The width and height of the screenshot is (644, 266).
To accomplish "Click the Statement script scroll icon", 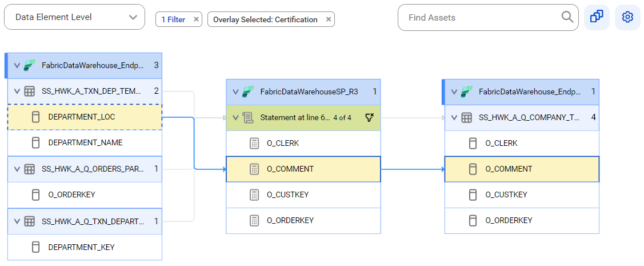I will coord(247,118).
